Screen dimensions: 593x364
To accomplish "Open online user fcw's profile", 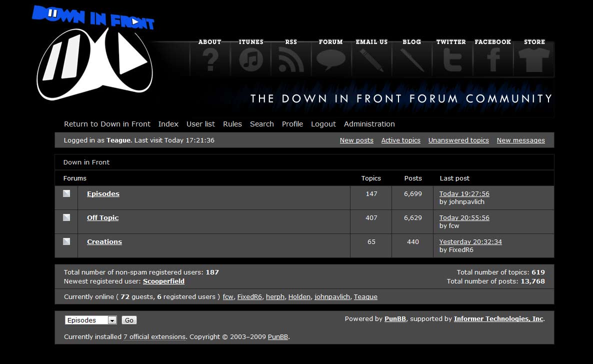I will tap(228, 296).
